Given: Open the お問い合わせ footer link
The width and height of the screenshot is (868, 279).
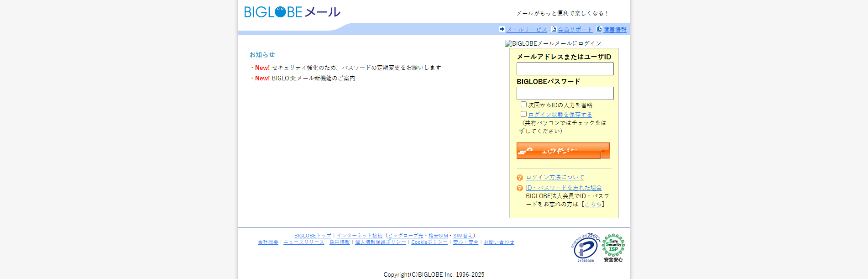Looking at the screenshot, I should (x=499, y=242).
